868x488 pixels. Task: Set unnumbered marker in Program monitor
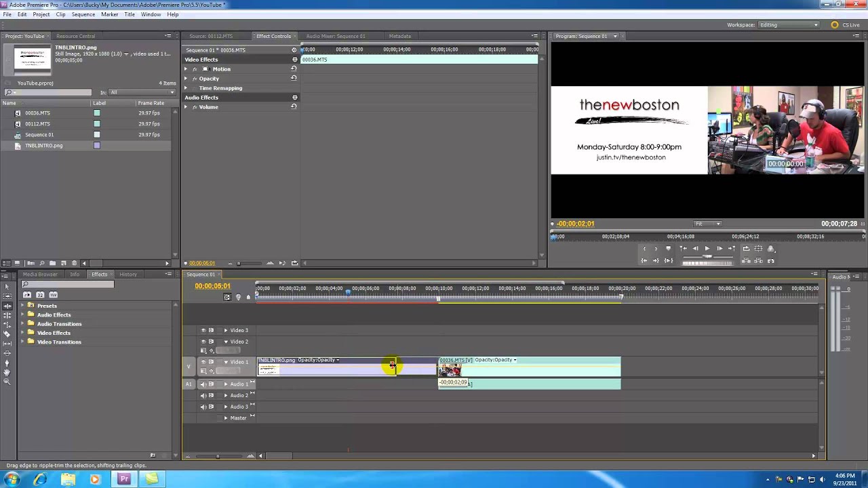[x=668, y=248]
